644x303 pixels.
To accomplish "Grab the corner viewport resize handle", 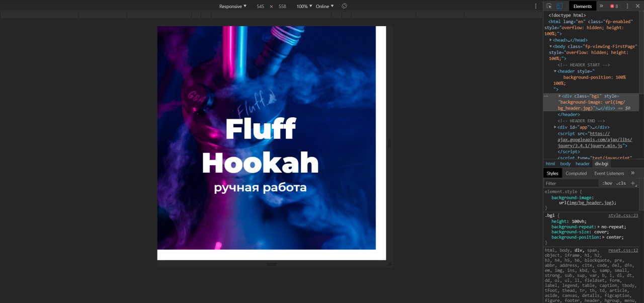I will coord(389,264).
